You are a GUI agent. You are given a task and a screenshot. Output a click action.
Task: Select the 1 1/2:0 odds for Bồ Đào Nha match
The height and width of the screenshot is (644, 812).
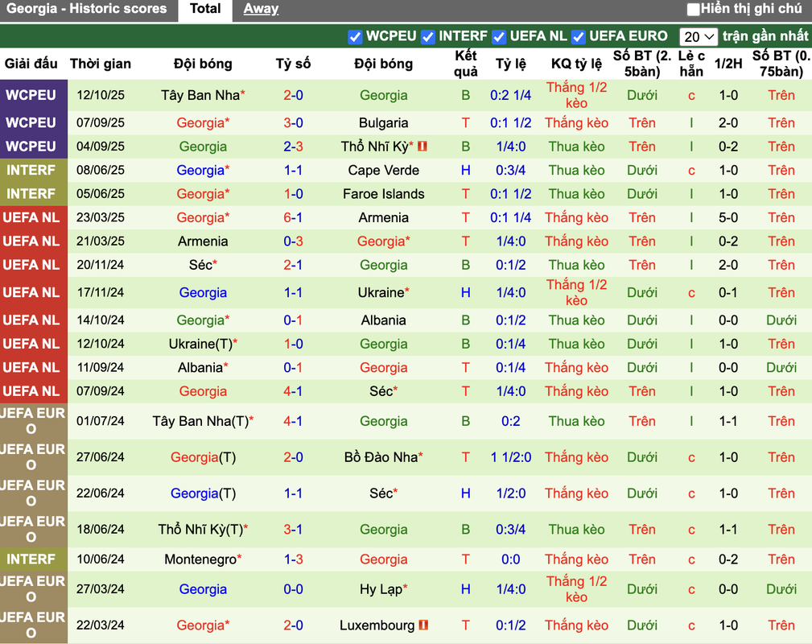point(510,457)
